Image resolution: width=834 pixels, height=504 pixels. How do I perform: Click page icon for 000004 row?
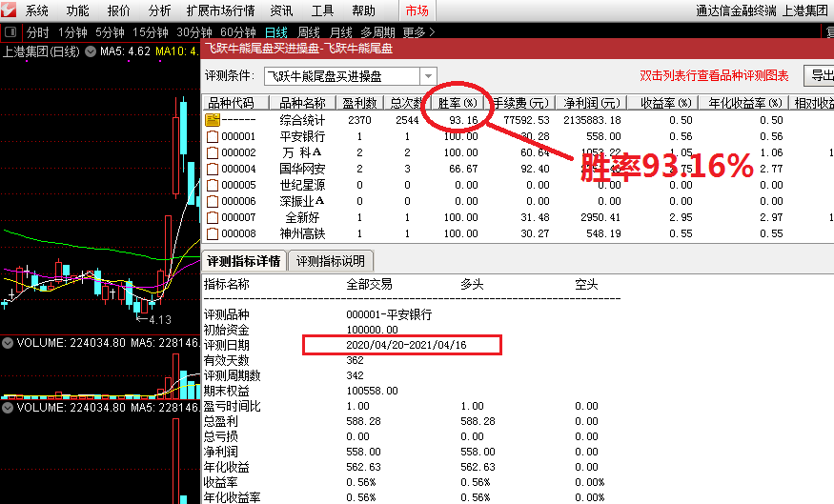click(x=213, y=169)
